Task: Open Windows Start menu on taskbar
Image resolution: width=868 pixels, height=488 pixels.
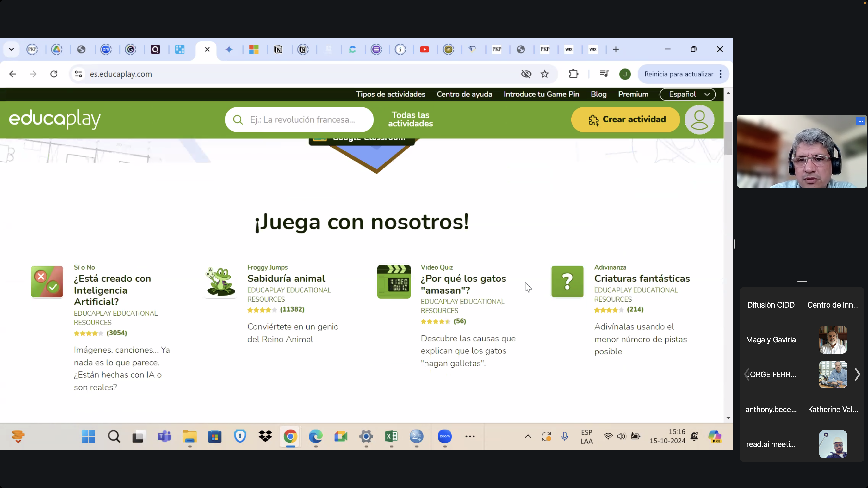Action: 88,436
